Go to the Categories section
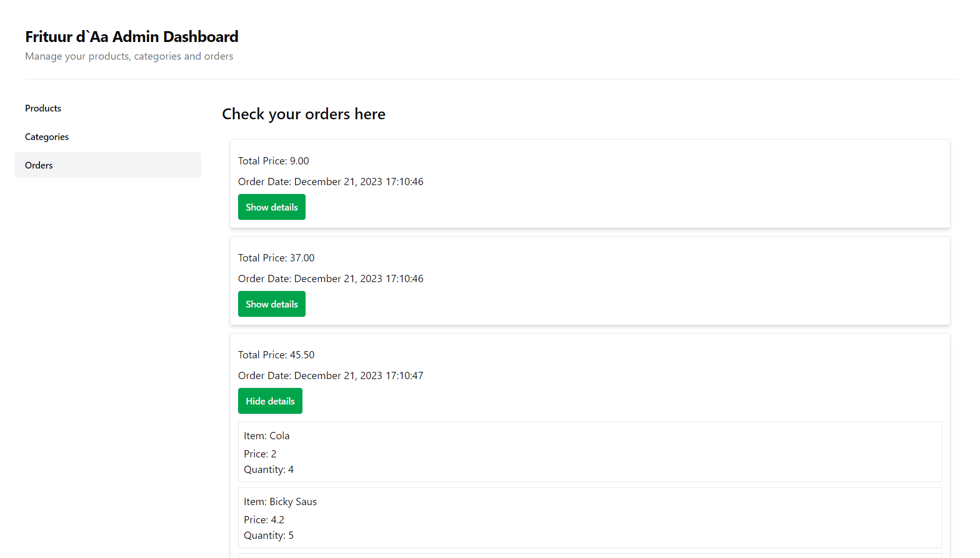 tap(47, 137)
